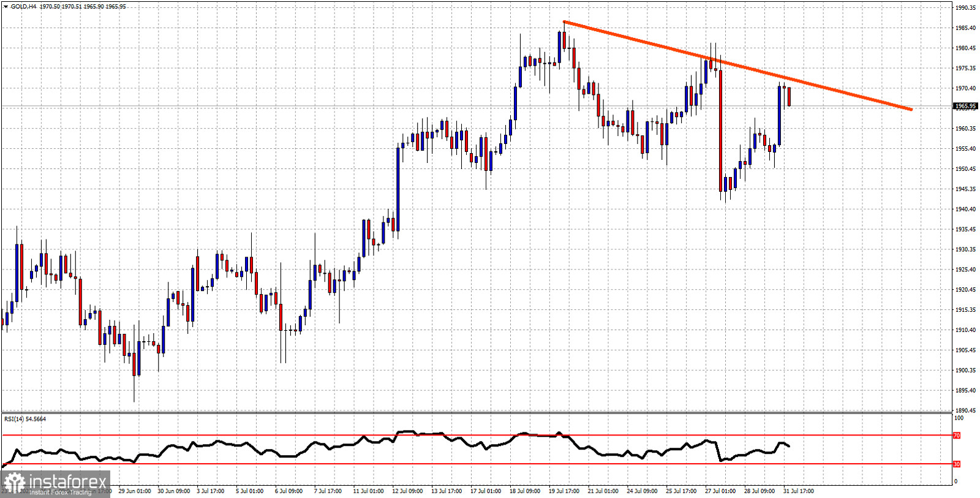Click the 1895.40 price scale label
980x498 pixels.
[966, 391]
